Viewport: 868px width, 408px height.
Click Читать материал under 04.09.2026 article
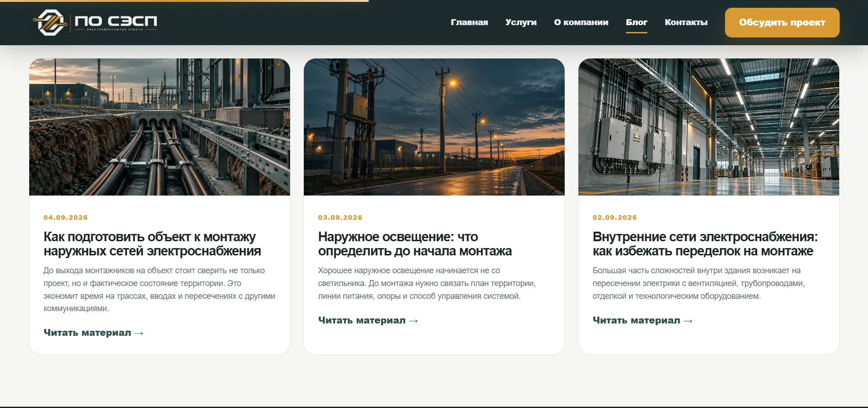94,333
